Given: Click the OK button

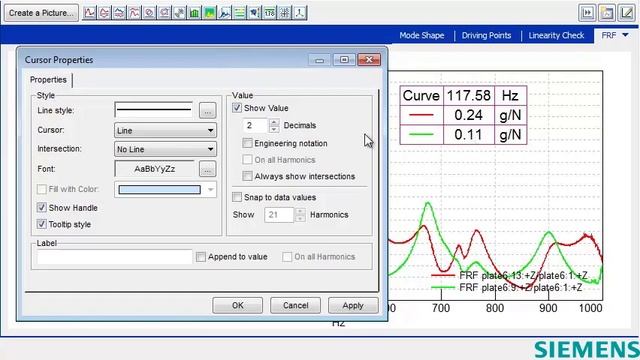Looking at the screenshot, I should pyautogui.click(x=238, y=306).
